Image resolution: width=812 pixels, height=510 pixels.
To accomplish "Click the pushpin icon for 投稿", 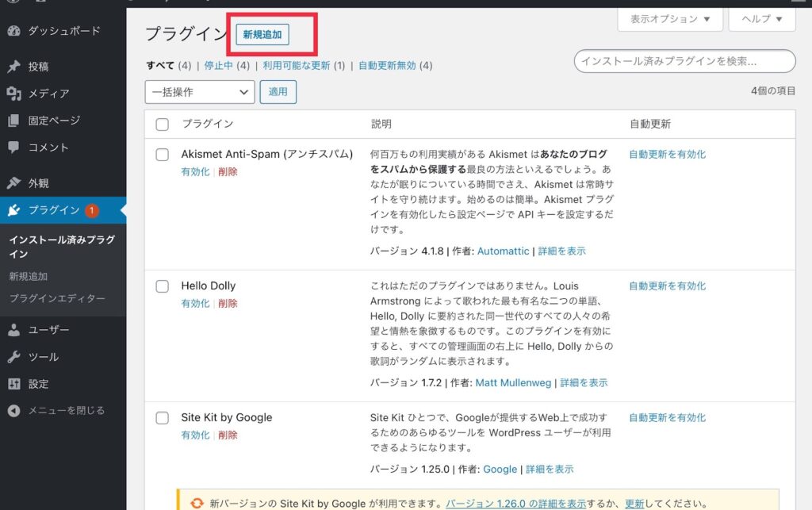I will click(x=13, y=67).
